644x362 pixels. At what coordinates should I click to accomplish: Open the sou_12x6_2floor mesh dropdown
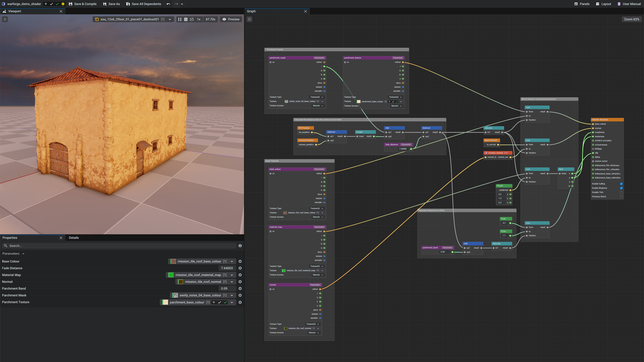pyautogui.click(x=170, y=19)
